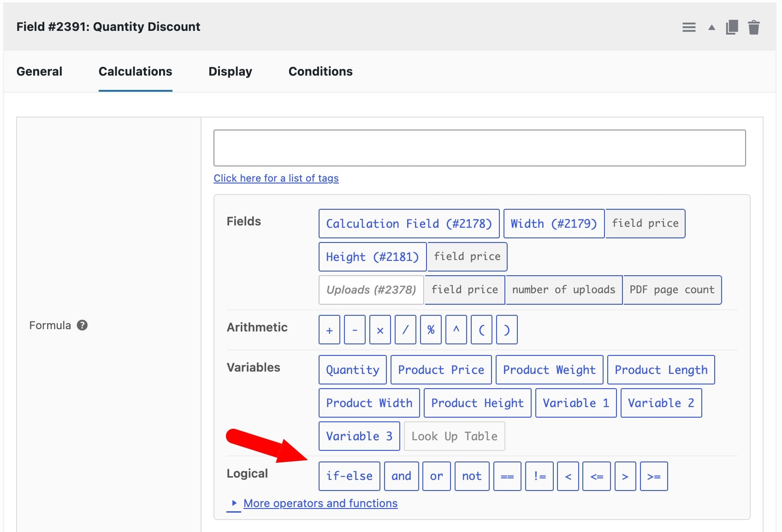Viewport: 782px width, 532px height.
Task: Insert the Quantity variable
Action: [x=353, y=370]
